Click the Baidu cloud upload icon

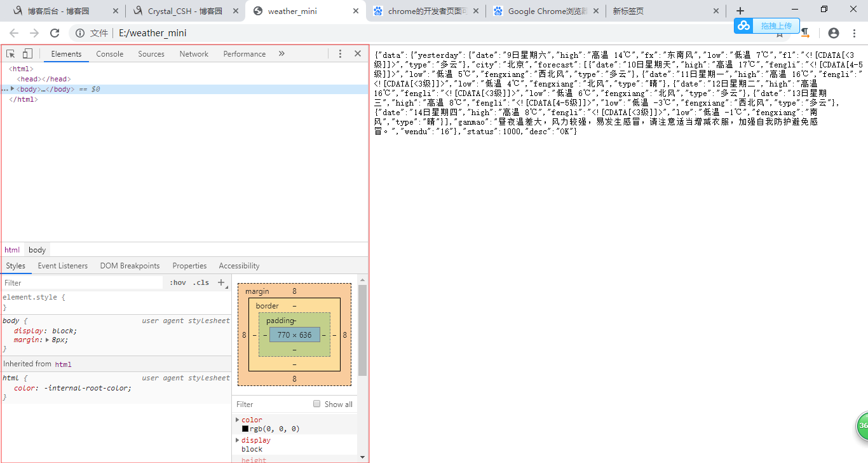(x=744, y=25)
